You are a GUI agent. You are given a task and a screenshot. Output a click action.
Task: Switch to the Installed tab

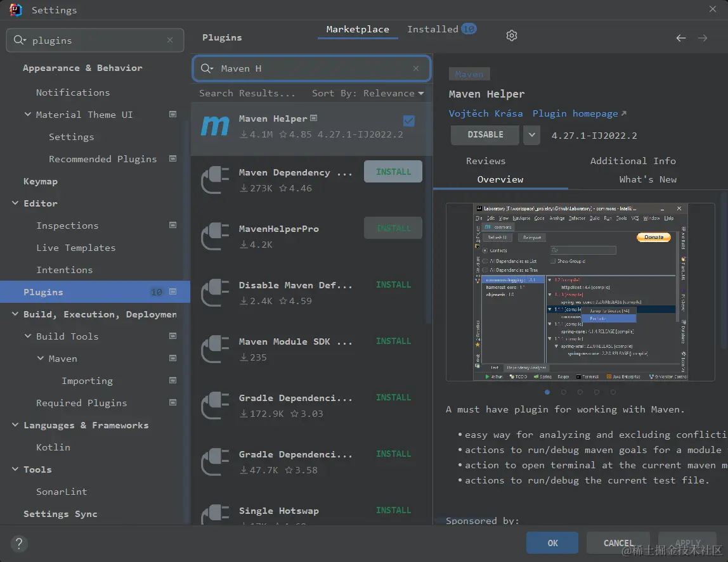(441, 29)
